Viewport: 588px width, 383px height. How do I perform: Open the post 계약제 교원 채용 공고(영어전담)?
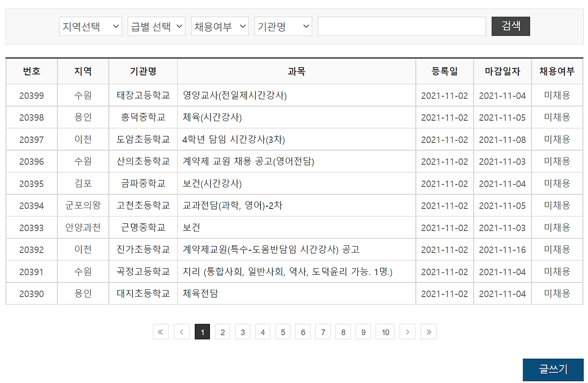coord(249,162)
